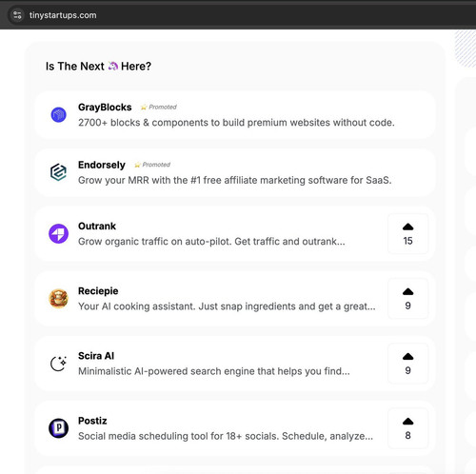Click the "Is The Next Here?" heading
The width and height of the screenshot is (476, 474).
(x=98, y=67)
